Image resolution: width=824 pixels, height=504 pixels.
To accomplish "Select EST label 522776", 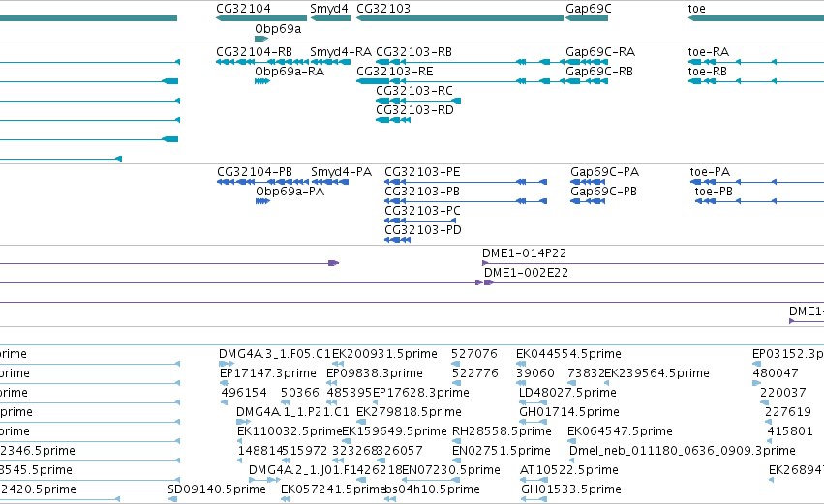I will pos(475,373).
